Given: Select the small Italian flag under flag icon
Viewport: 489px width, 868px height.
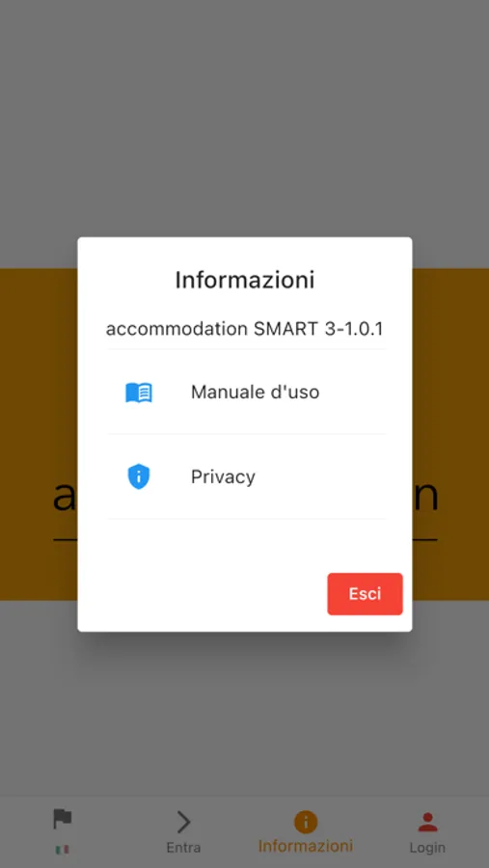Looking at the screenshot, I should (x=62, y=849).
